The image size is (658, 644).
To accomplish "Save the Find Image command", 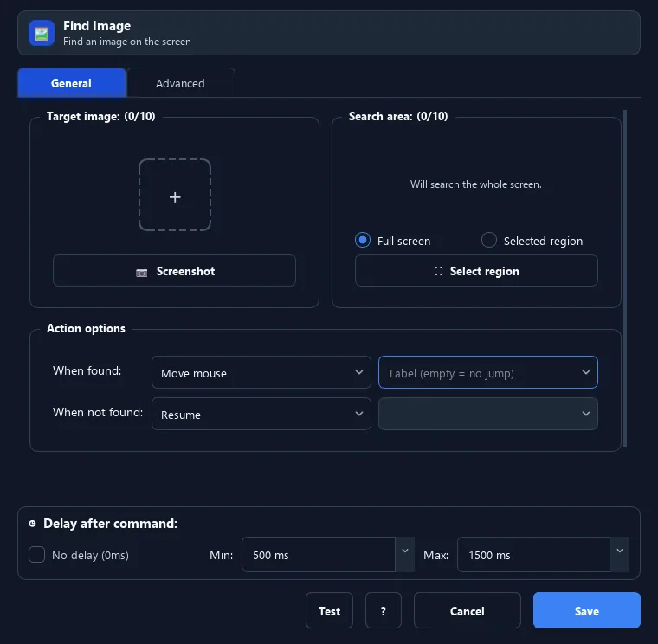I will (x=587, y=610).
